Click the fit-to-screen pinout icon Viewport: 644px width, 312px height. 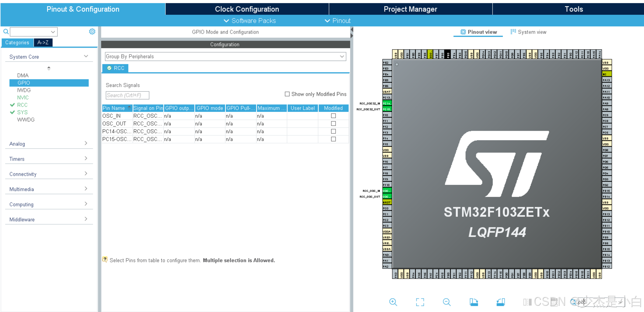(x=420, y=302)
